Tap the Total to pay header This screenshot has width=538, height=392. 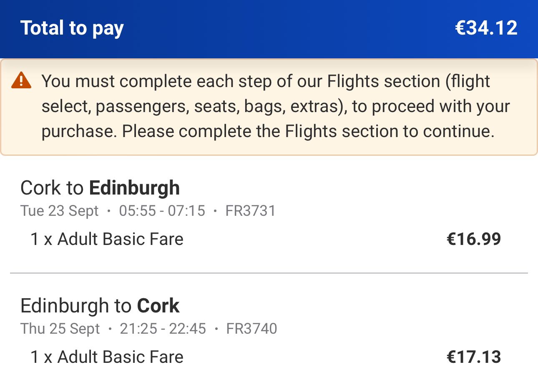[x=72, y=28]
